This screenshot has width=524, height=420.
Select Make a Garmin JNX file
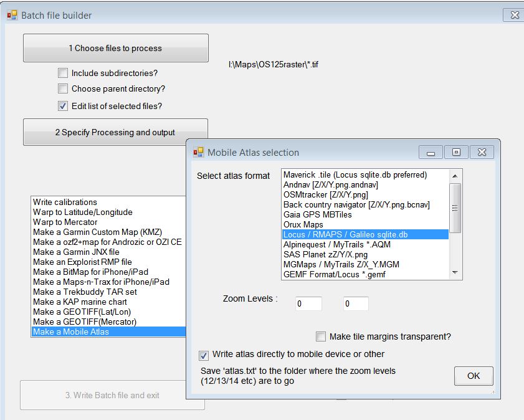(x=76, y=252)
